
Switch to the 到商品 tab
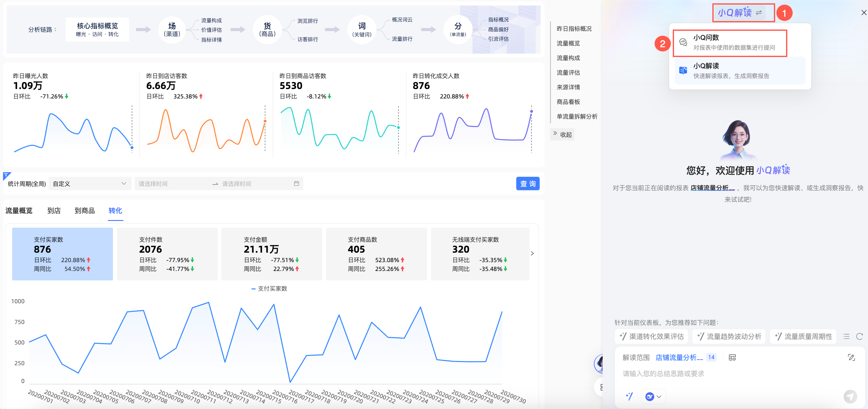(84, 211)
